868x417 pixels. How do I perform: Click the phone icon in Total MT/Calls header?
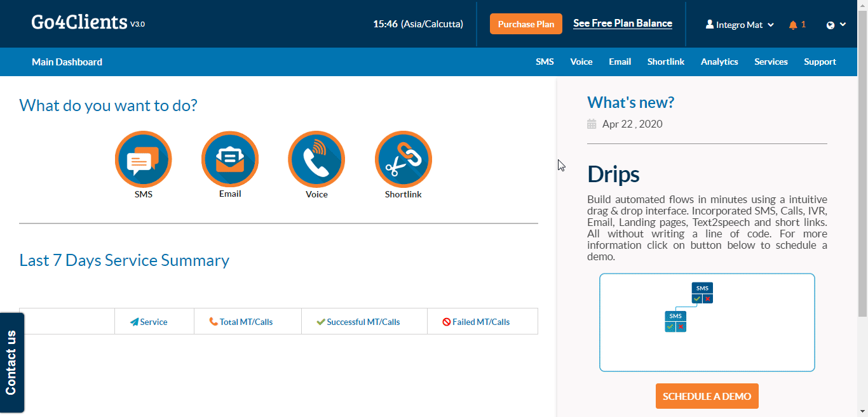tap(214, 322)
